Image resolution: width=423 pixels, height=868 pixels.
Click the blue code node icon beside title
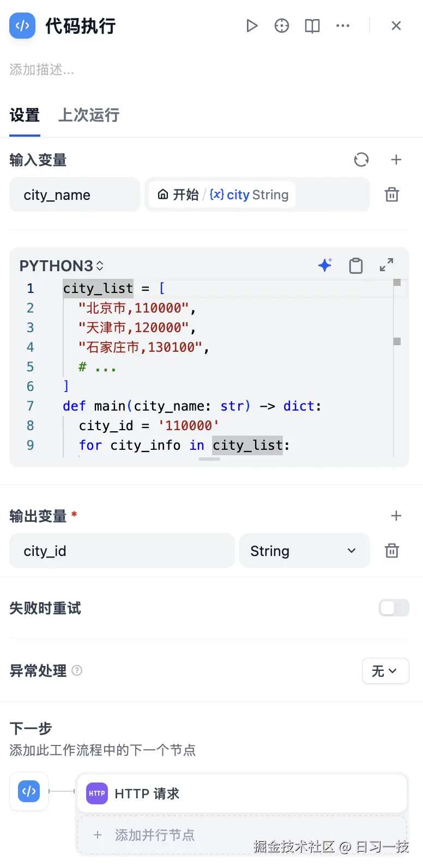pos(22,26)
